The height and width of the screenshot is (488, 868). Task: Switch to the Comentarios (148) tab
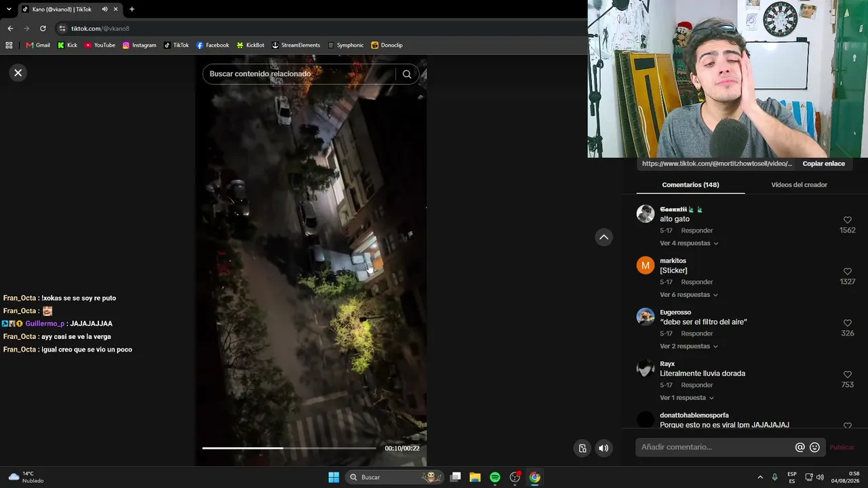pyautogui.click(x=690, y=185)
